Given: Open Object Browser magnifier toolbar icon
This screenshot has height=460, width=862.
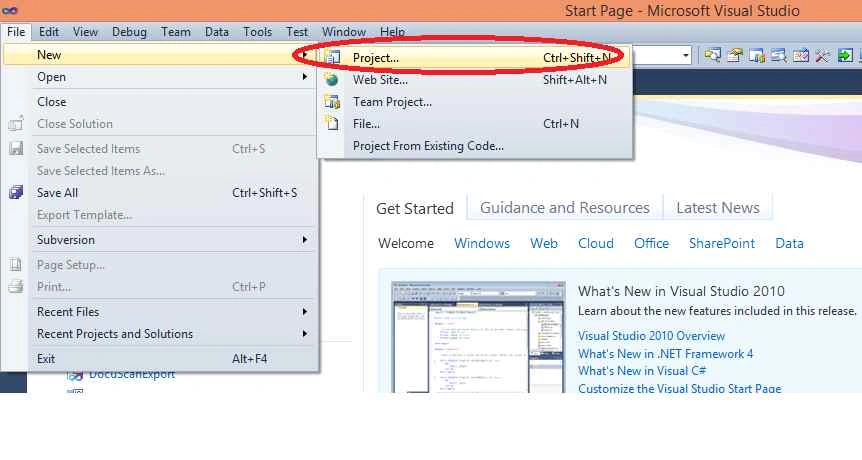Looking at the screenshot, I should (778, 55).
